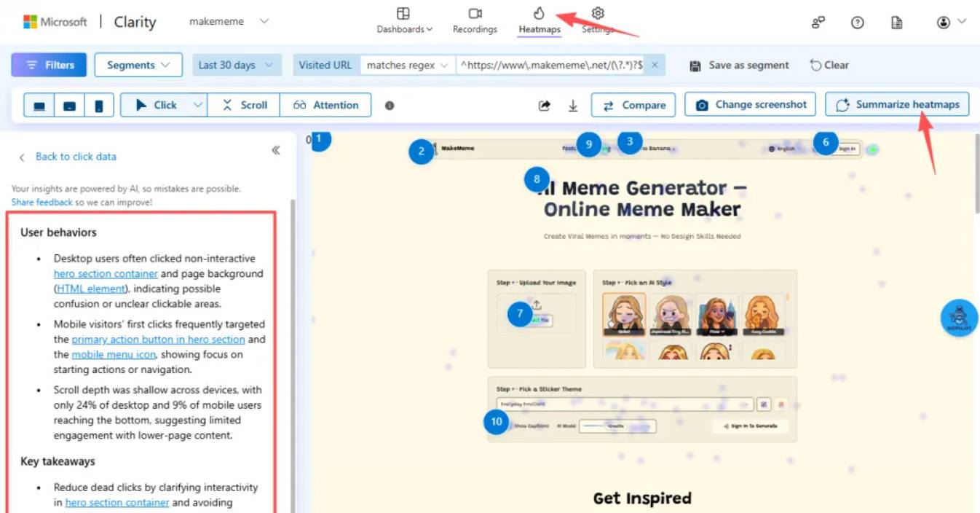Click the English language selector in preview
The height and width of the screenshot is (513, 980).
[782, 149]
